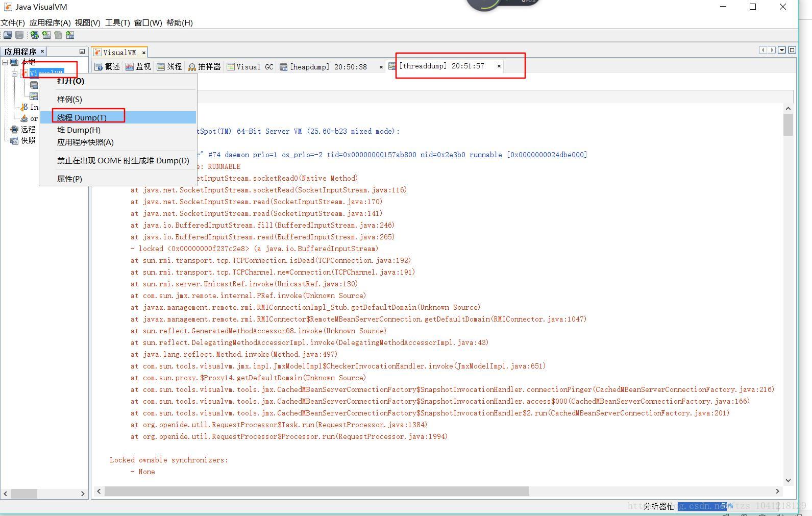The height and width of the screenshot is (516, 812).
Task: Close the 应用程序 panel tab
Action: (x=42, y=51)
